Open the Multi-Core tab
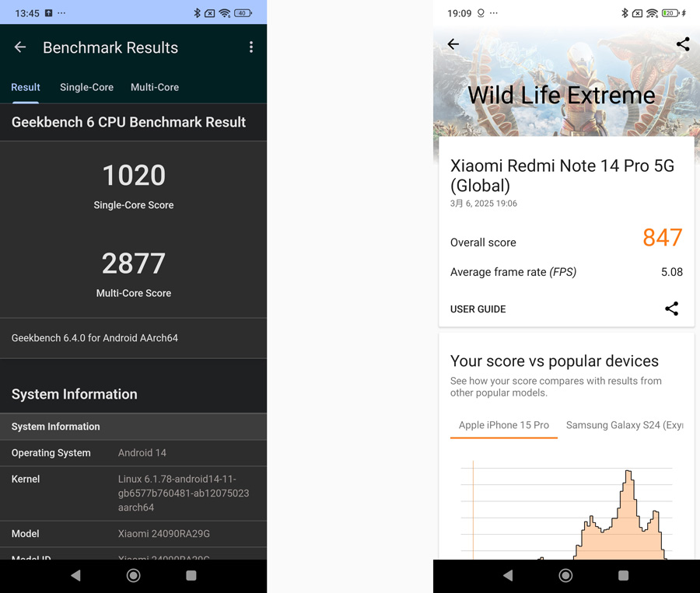 point(155,87)
